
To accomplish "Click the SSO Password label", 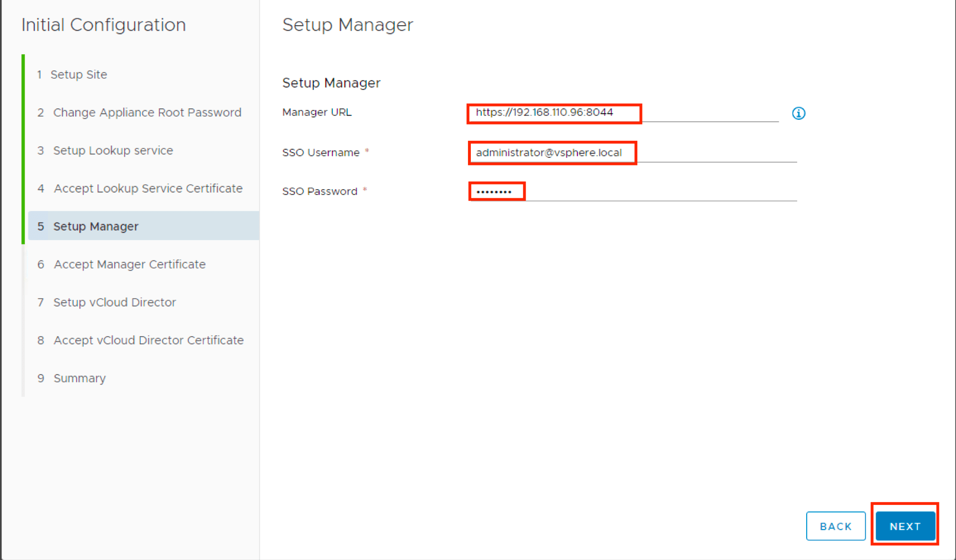I will pyautogui.click(x=319, y=192).
